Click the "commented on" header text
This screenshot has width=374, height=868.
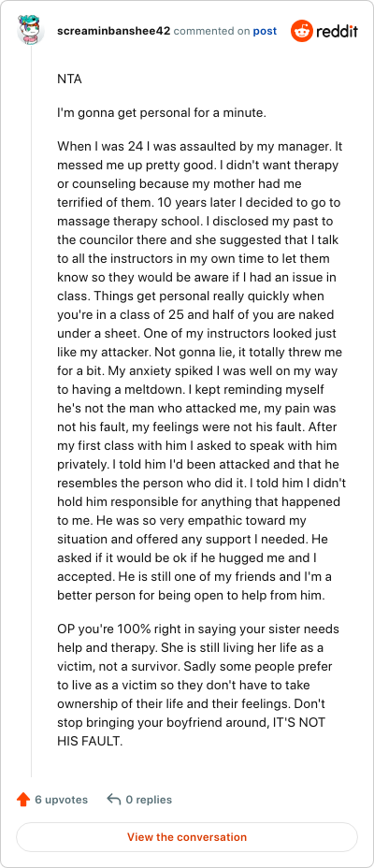212,31
